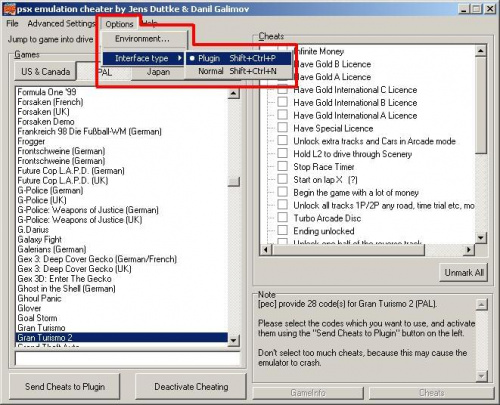500x405 pixels.
Task: Open the Options menu
Action: (x=119, y=24)
